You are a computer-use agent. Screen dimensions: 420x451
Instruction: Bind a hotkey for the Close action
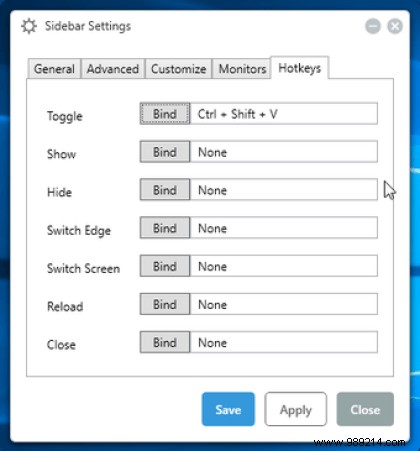[165, 342]
